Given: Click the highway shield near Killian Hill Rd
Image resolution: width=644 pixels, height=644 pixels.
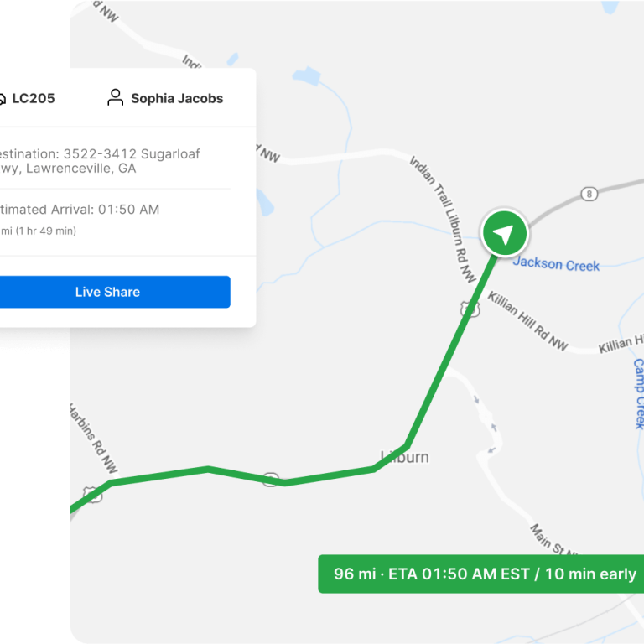Looking at the screenshot, I should point(470,309).
